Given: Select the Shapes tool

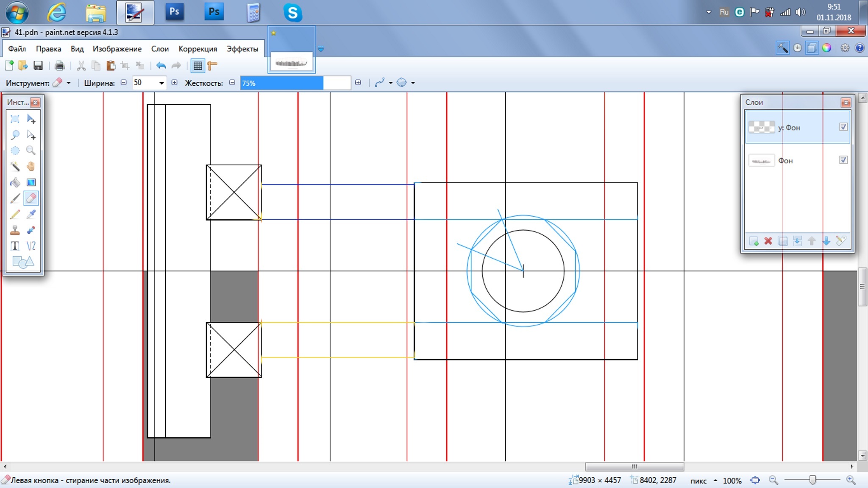Looking at the screenshot, I should pyautogui.click(x=23, y=262).
